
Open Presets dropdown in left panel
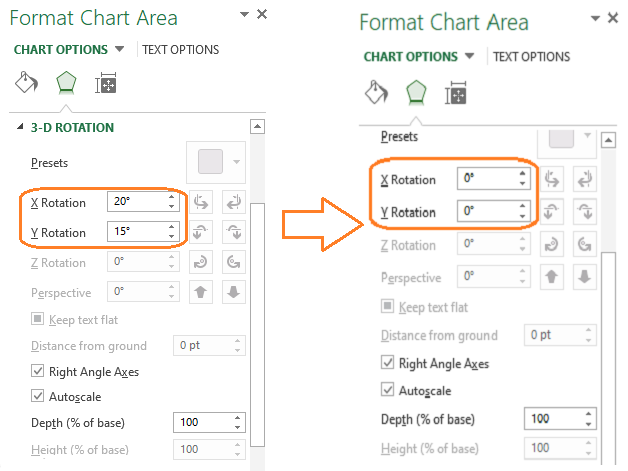[237, 162]
